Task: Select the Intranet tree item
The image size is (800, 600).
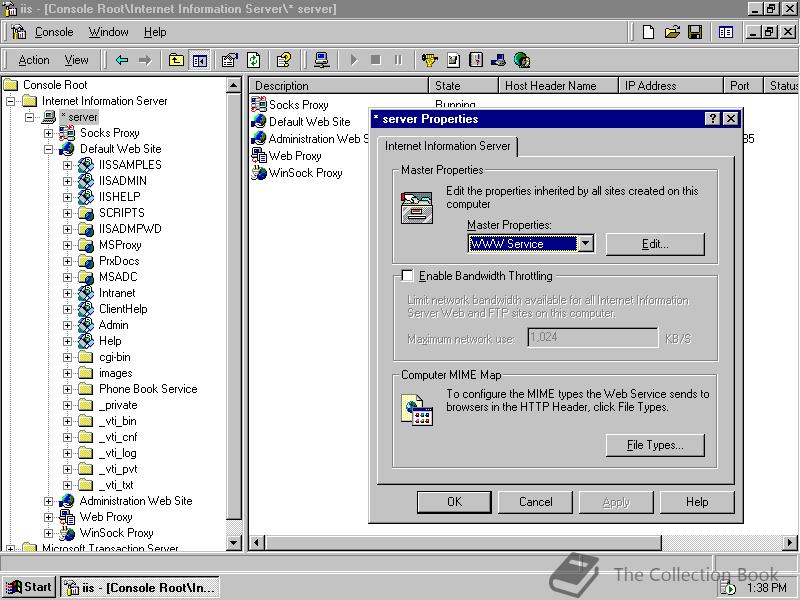Action: point(117,293)
